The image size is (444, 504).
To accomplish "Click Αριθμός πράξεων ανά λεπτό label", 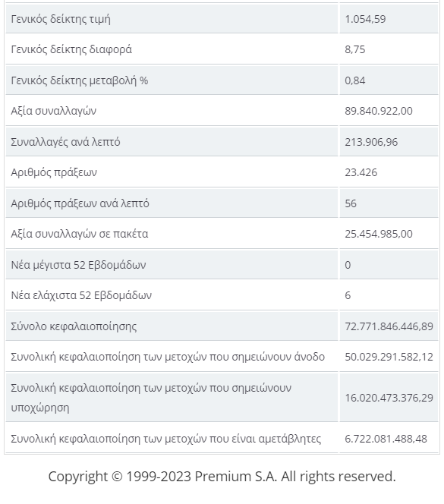I will (x=80, y=203).
